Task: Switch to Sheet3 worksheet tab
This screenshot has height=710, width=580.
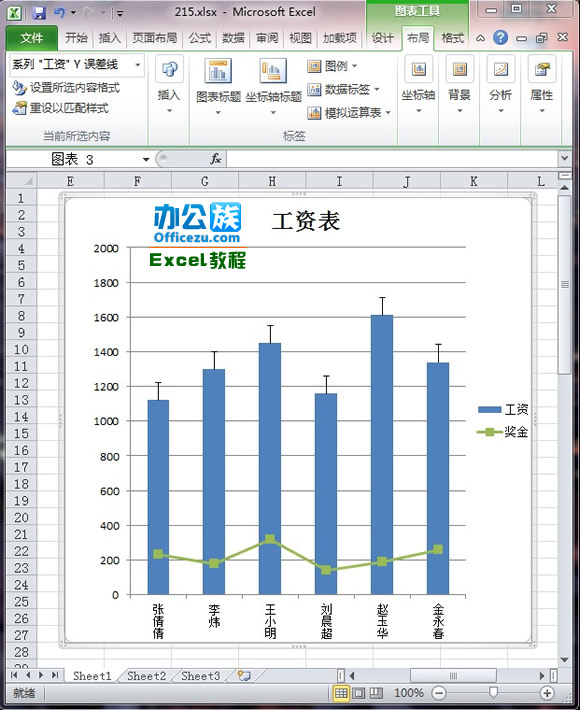Action: (201, 676)
